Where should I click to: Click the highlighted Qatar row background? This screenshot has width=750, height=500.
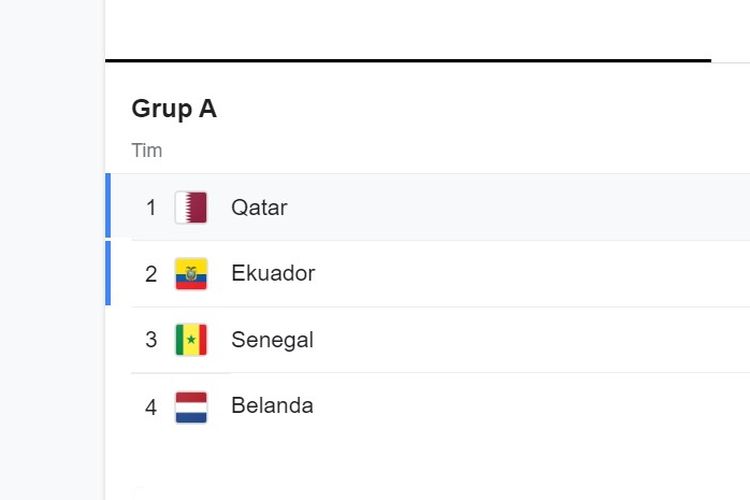pos(430,206)
